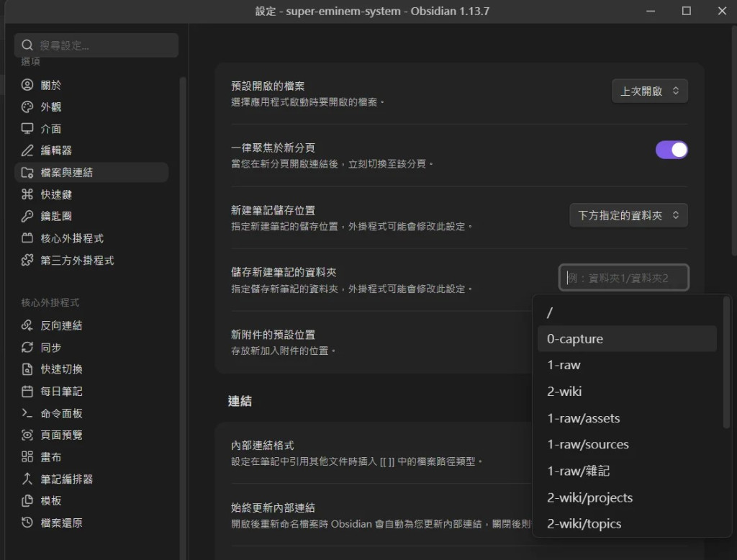Viewport: 737px width, 560px height.
Task: Click the 搜尋設定 search field
Action: pos(96,45)
